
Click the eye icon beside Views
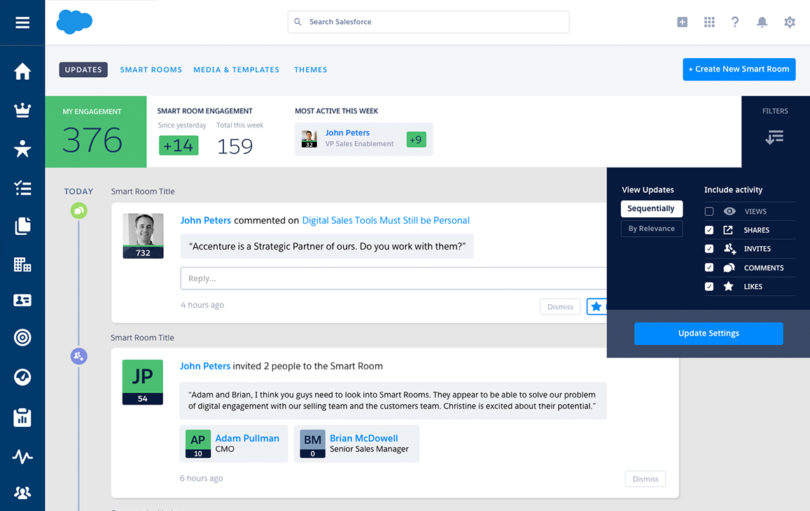point(729,211)
